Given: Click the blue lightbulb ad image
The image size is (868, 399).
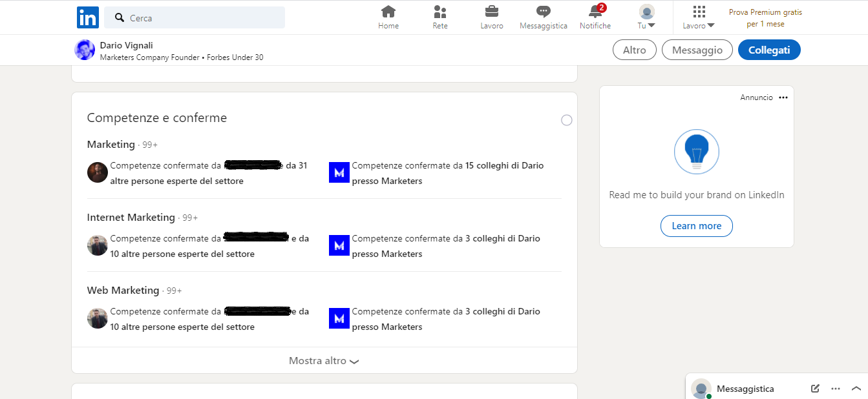Looking at the screenshot, I should pos(697,152).
